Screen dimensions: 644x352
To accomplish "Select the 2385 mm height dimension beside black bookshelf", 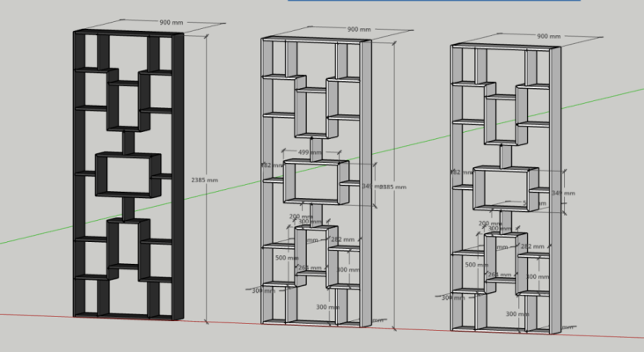I will pyautogui.click(x=204, y=180).
